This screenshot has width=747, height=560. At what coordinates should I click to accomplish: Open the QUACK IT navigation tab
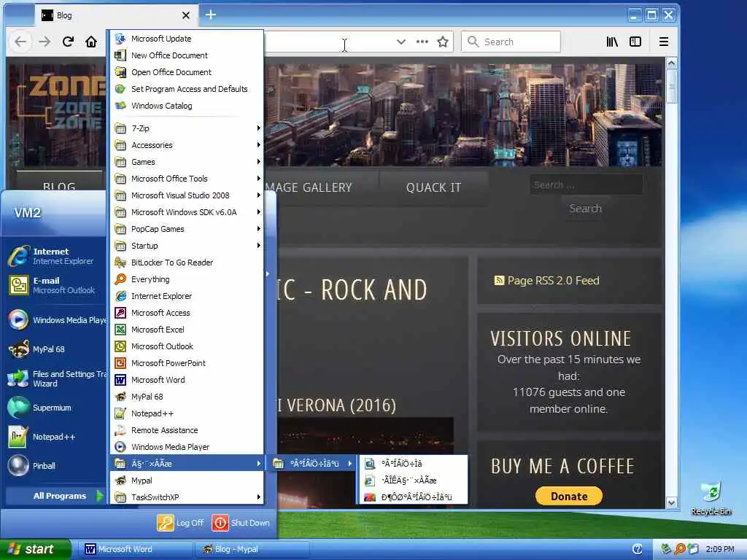[x=433, y=187]
